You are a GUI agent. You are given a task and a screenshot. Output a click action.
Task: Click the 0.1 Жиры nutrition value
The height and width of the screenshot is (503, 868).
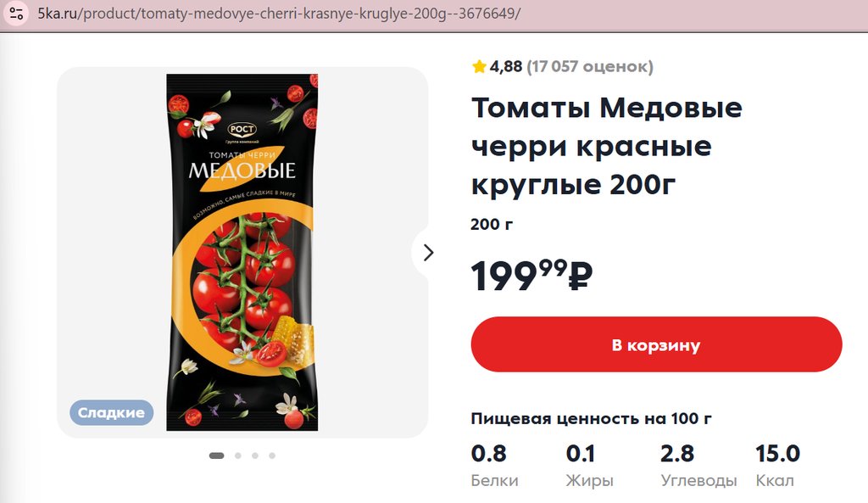[581, 454]
